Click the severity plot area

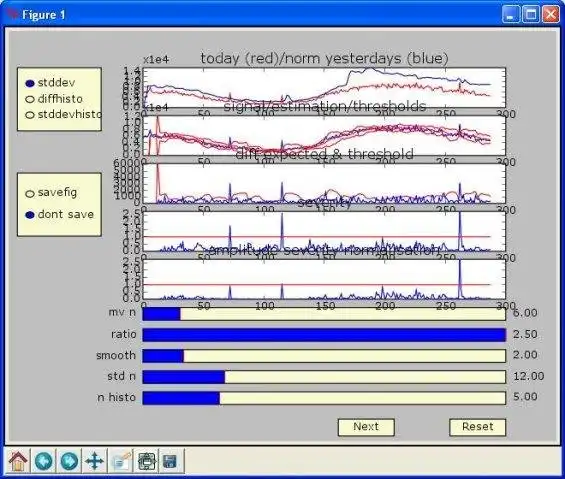[x=324, y=231]
